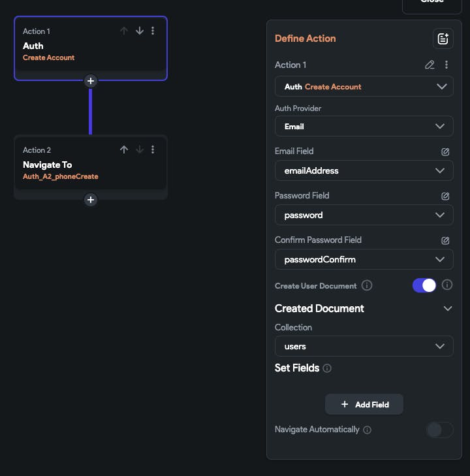
Task: Open Auth Provider Email dropdown
Action: point(364,126)
